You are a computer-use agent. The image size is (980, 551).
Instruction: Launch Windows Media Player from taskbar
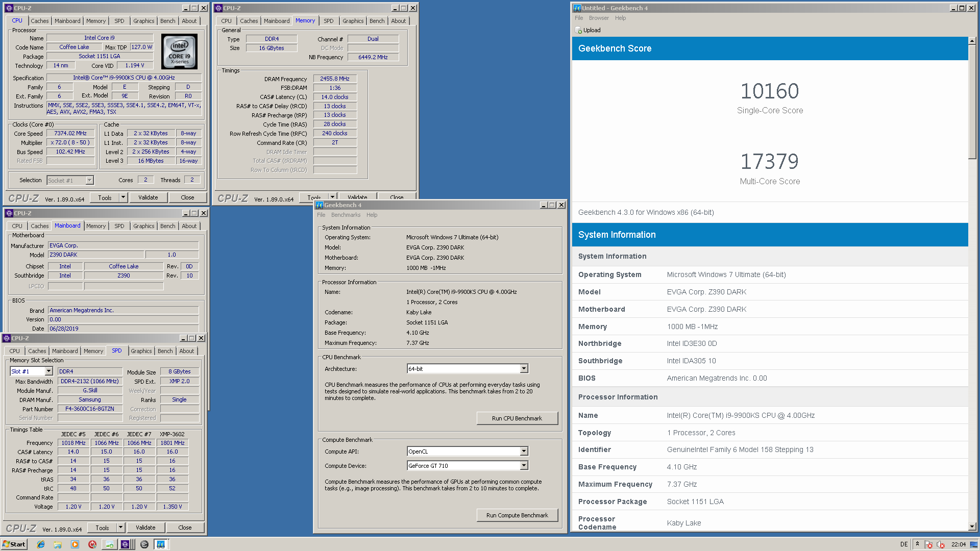75,544
